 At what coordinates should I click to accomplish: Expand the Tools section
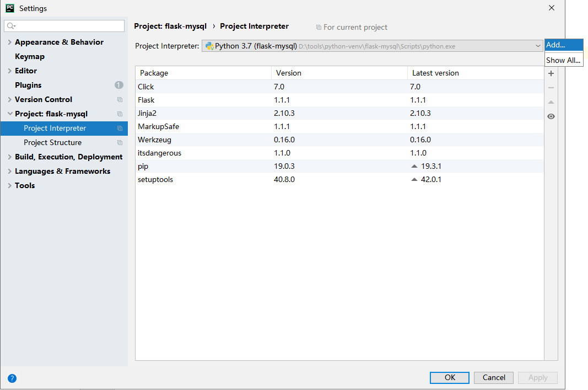[x=9, y=185]
